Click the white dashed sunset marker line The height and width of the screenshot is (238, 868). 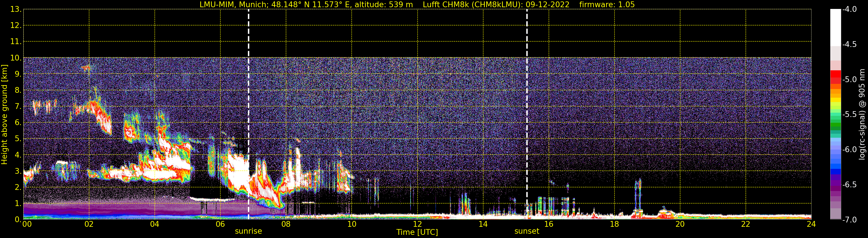pos(527,114)
